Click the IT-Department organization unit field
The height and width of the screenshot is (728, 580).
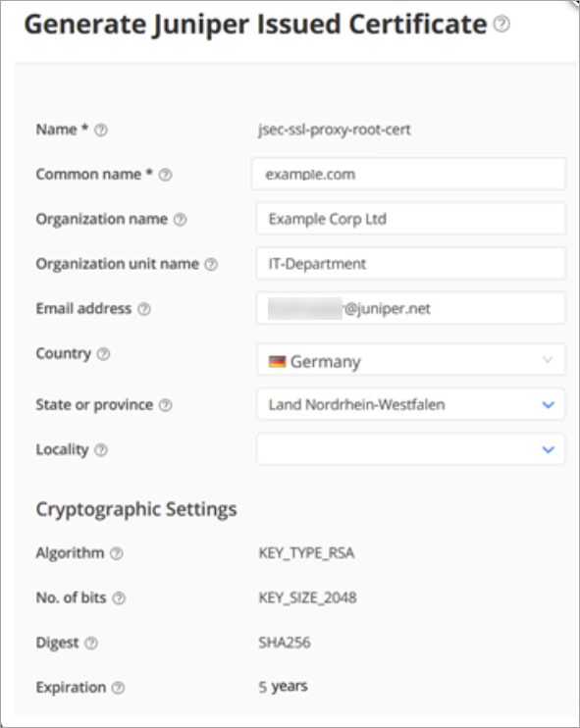(411, 263)
